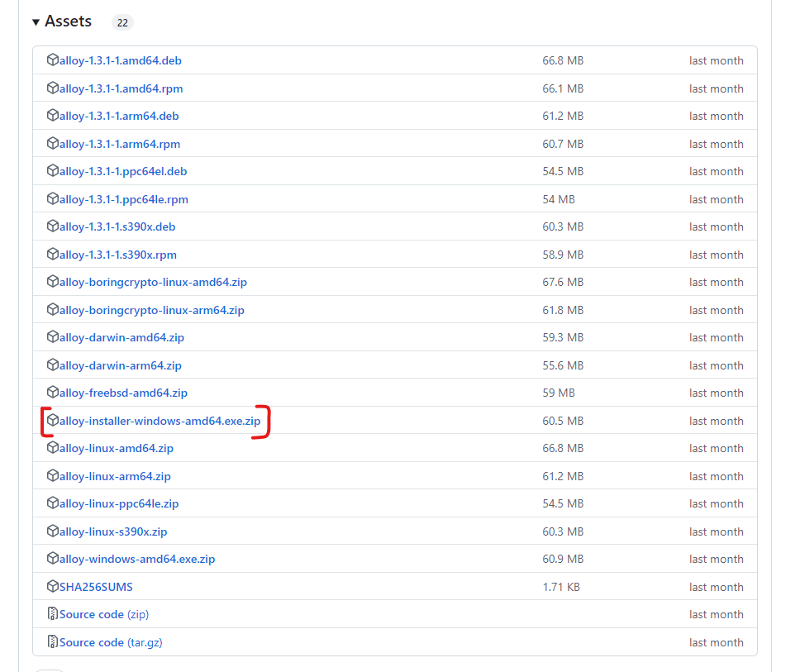Download Source code (tar.gz) archive
This screenshot has width=805, height=672.
click(x=104, y=642)
